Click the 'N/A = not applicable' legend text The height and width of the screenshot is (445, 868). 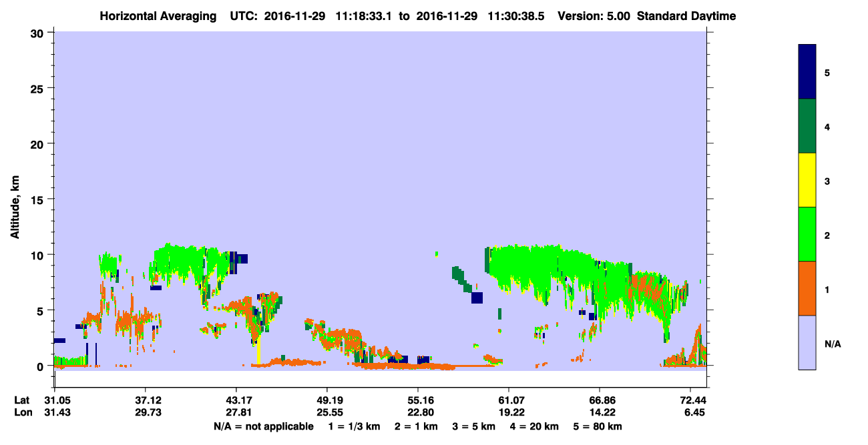point(263,426)
